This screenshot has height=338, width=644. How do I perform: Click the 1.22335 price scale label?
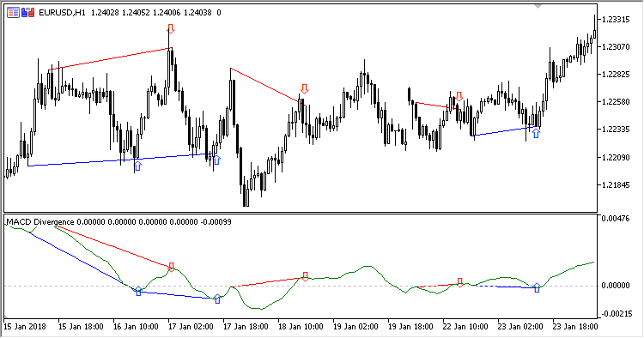[616, 130]
